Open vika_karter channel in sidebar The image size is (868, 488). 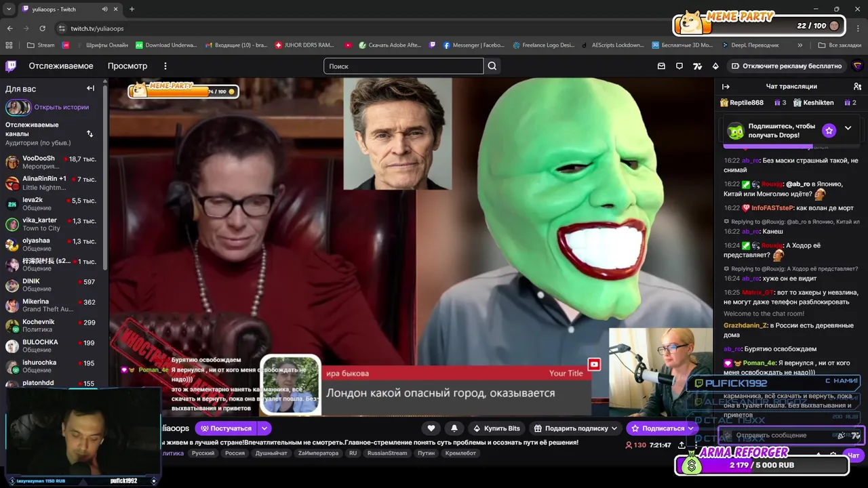click(x=52, y=224)
